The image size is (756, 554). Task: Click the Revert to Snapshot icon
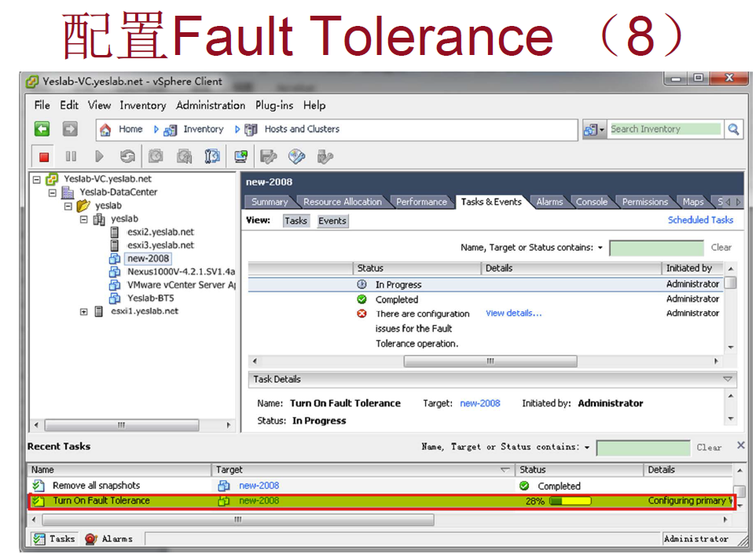point(184,156)
